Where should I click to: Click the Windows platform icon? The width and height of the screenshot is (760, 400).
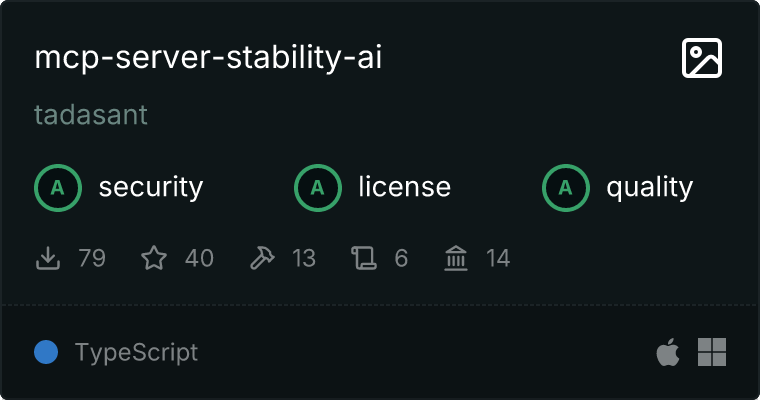712,352
